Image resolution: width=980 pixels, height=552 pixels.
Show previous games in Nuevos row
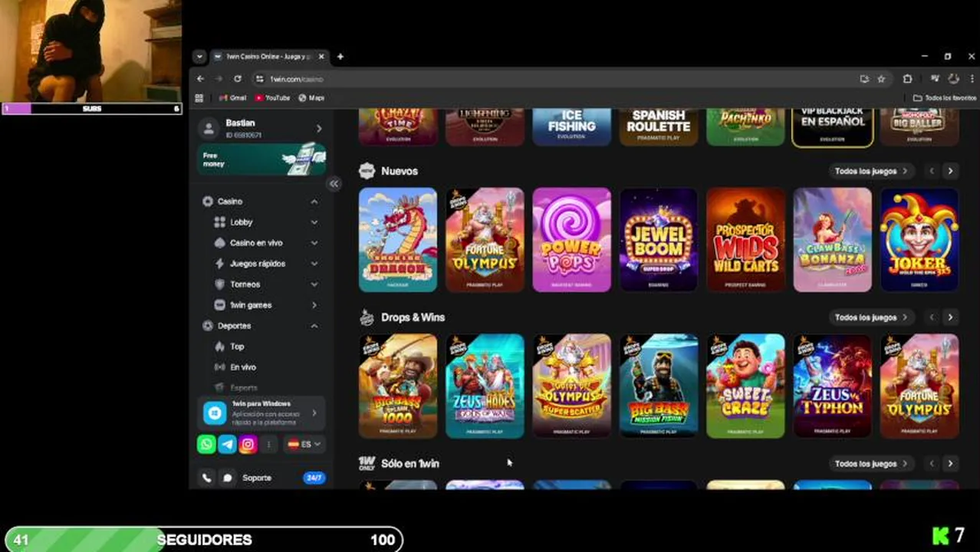(932, 171)
